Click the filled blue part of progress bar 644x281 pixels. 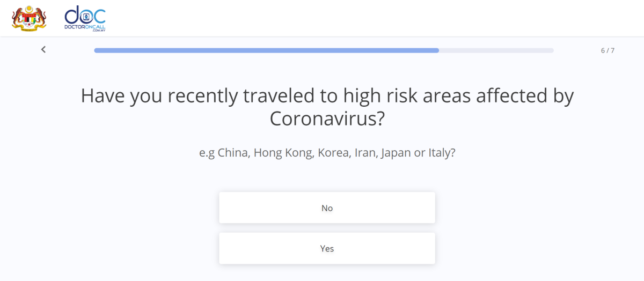(x=266, y=50)
